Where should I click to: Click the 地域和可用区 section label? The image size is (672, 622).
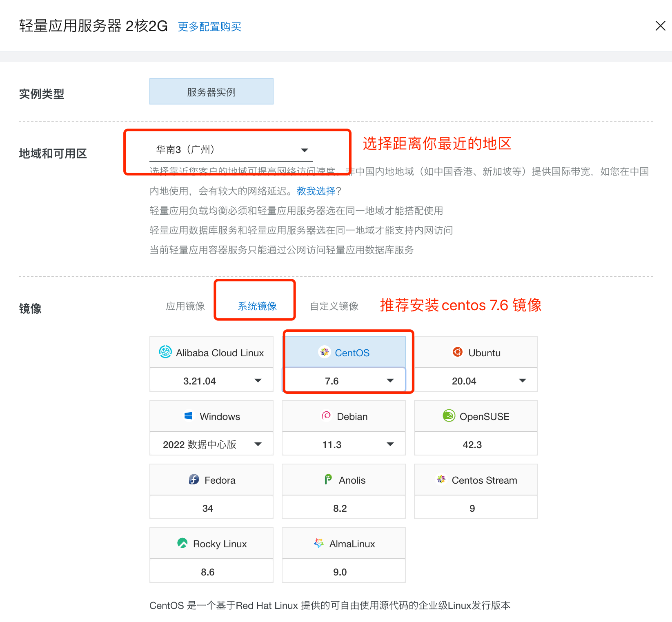pos(53,153)
